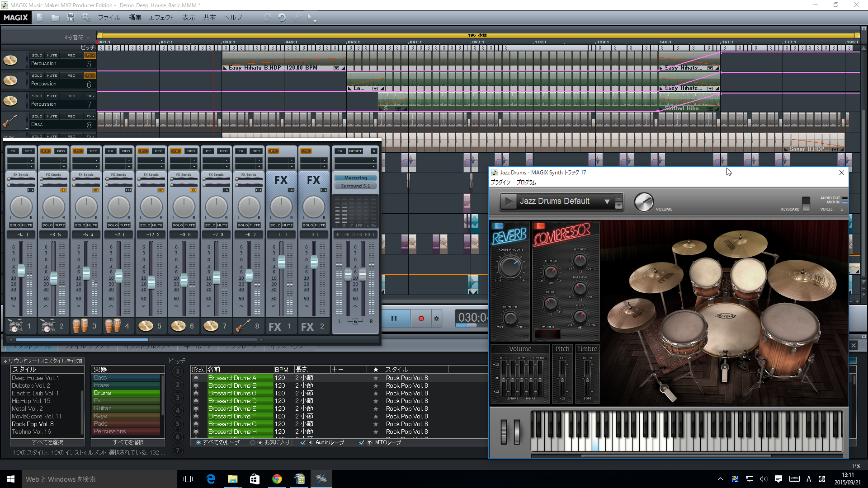Solo Percussion track 5
This screenshot has height=488, width=868.
coord(37,55)
